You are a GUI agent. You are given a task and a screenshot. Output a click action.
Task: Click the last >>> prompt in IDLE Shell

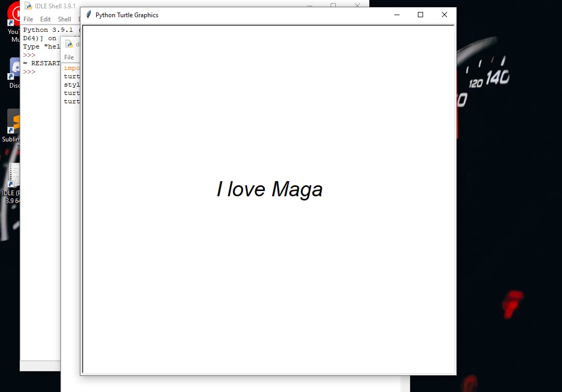(x=29, y=72)
